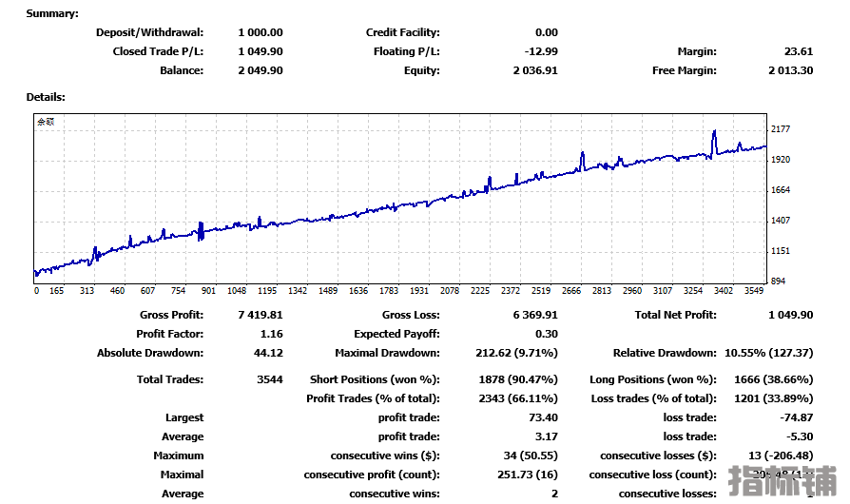Click the Maximal Drawdown value 212.62 (9.71%)

pos(516,353)
